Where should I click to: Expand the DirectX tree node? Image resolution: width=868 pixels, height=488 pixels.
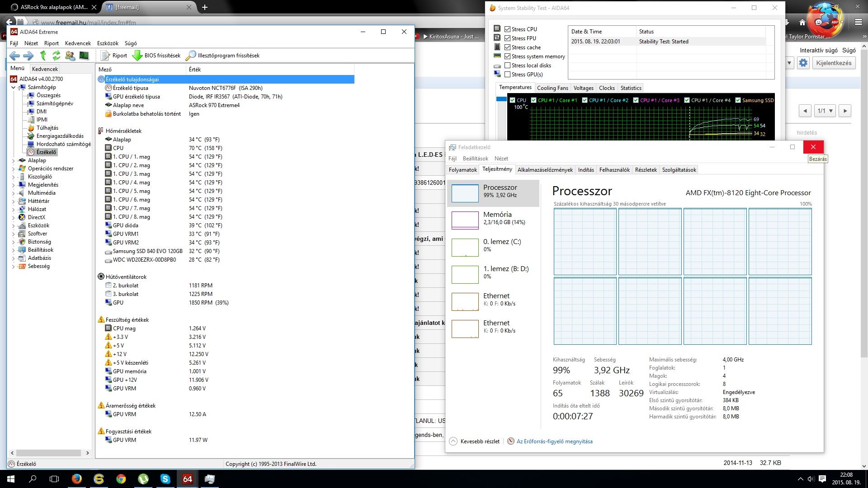(x=14, y=217)
